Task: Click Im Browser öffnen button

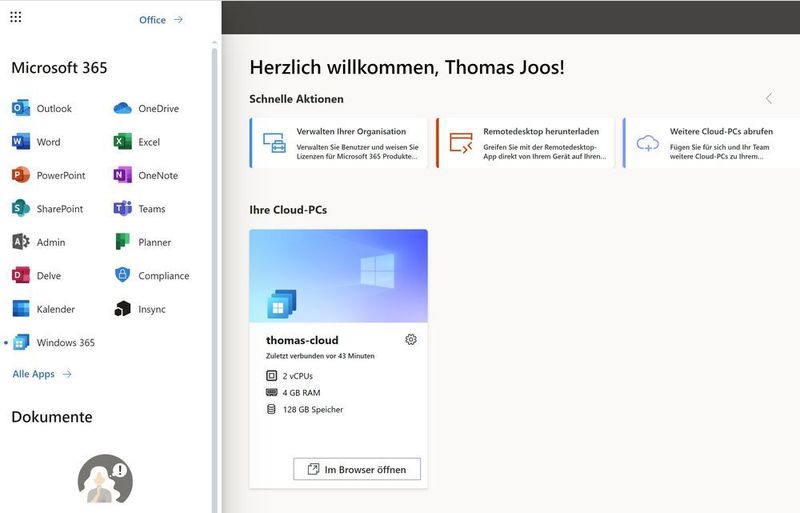Action: 357,469
